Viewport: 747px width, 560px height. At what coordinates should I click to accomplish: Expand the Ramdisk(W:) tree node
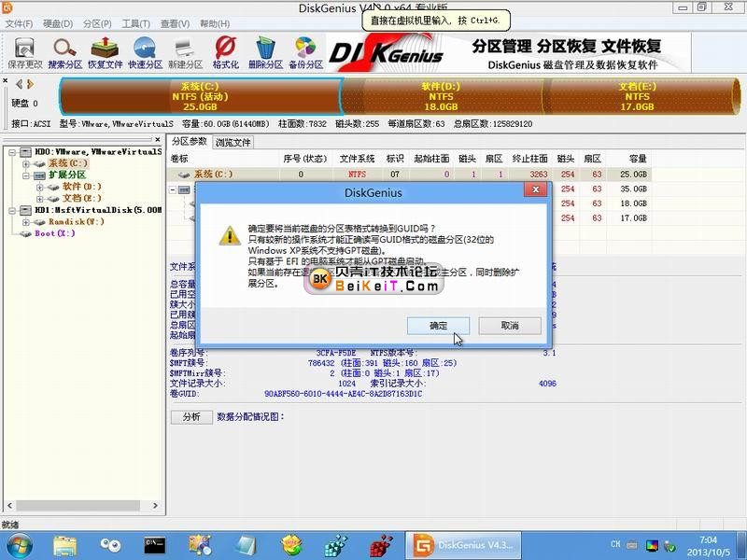click(x=26, y=222)
